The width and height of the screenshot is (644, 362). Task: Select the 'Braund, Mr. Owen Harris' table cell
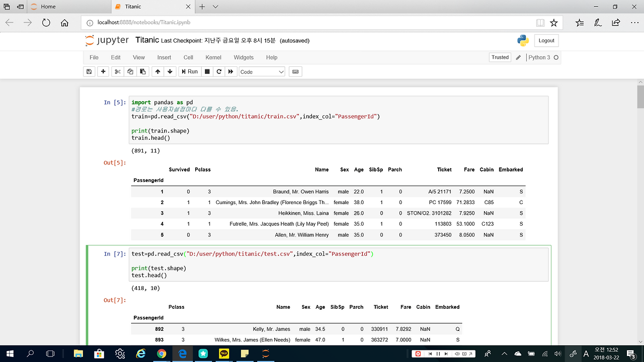301,192
